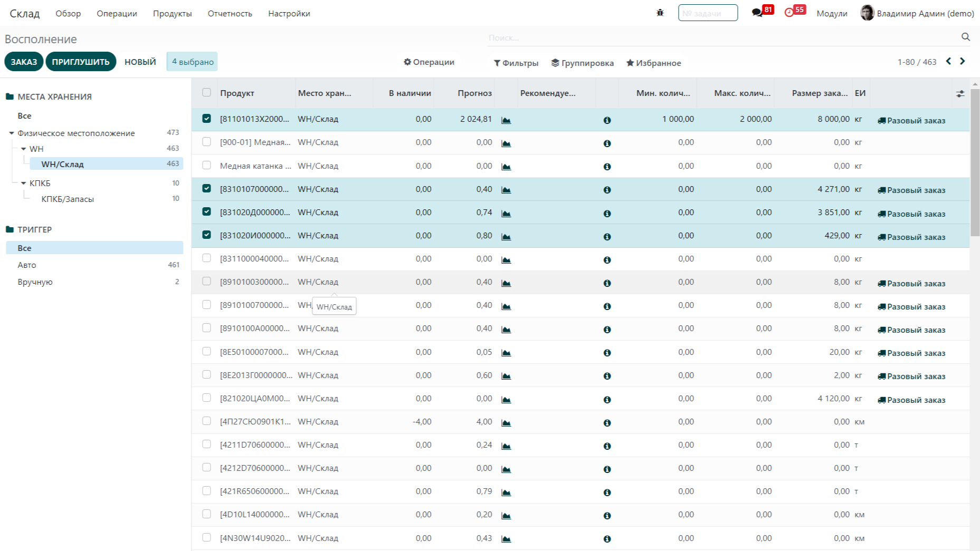
Task: Toggle the select-all header checkbox
Action: (206, 92)
